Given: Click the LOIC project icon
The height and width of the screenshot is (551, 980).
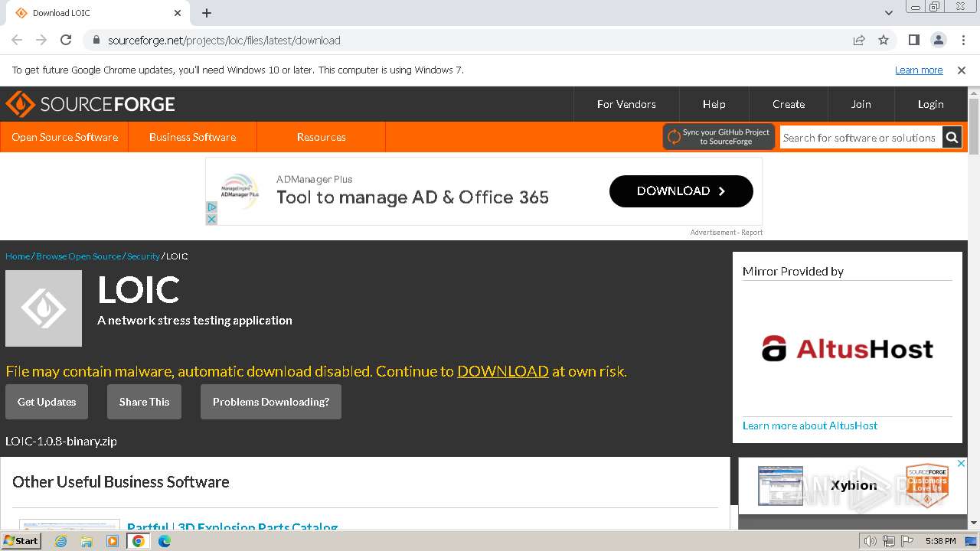Looking at the screenshot, I should pyautogui.click(x=44, y=308).
